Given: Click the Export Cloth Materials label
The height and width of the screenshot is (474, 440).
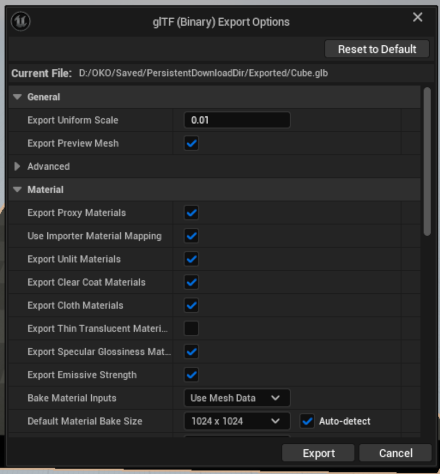Looking at the screenshot, I should [75, 305].
